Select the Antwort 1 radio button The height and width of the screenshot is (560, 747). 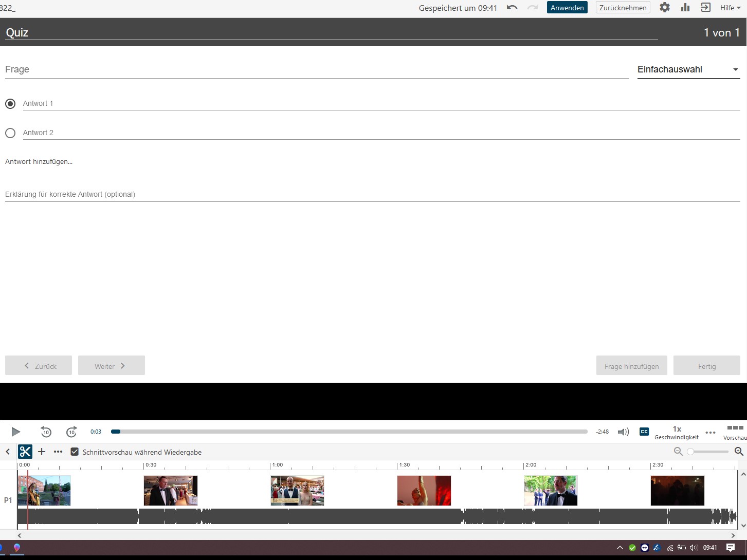(10, 104)
